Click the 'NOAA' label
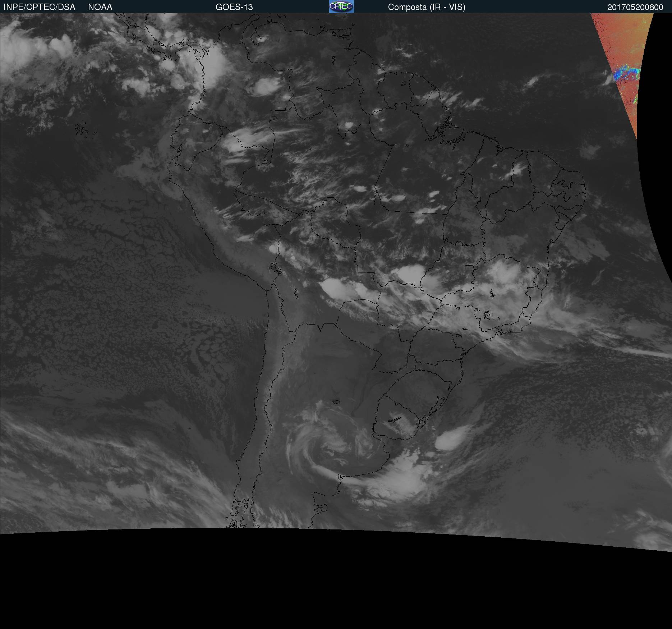This screenshot has width=672, height=629. click(100, 7)
